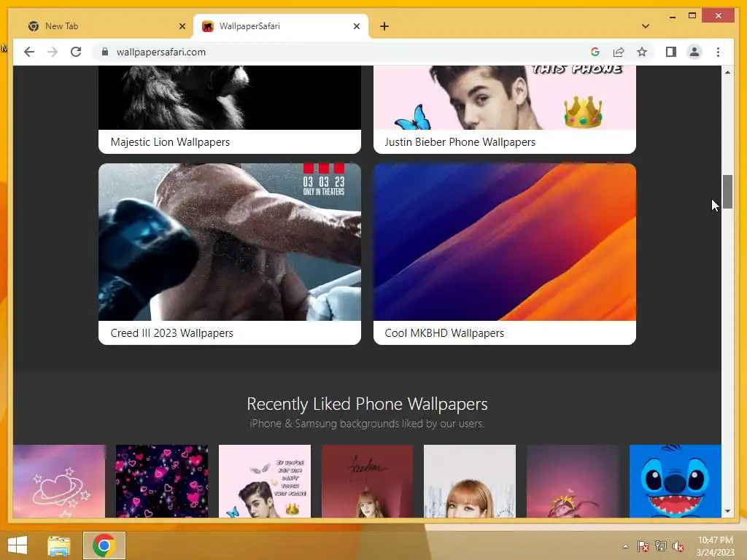The width and height of the screenshot is (747, 560).
Task: Open File Explorer from the taskbar
Action: pyautogui.click(x=59, y=545)
